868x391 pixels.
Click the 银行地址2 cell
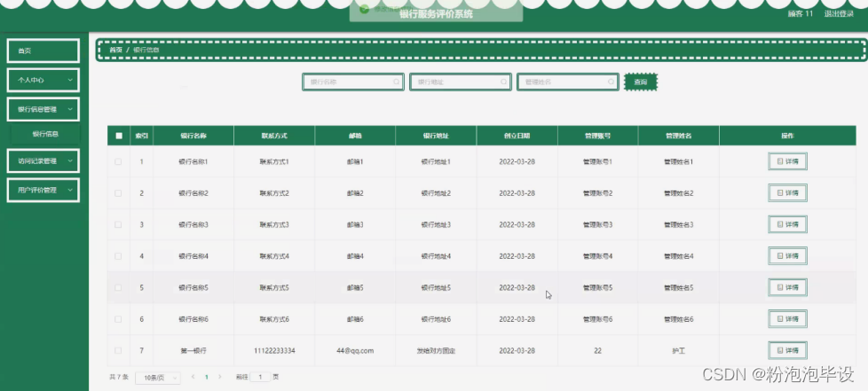coord(436,193)
